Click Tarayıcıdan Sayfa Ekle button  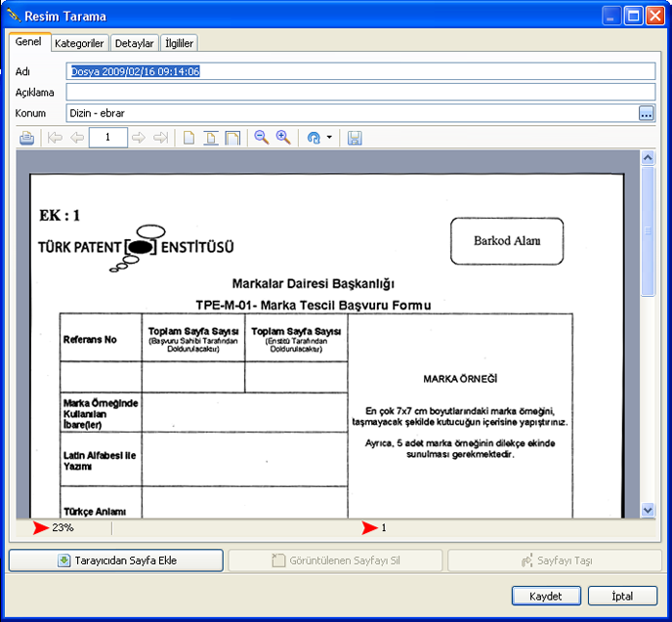click(x=116, y=560)
